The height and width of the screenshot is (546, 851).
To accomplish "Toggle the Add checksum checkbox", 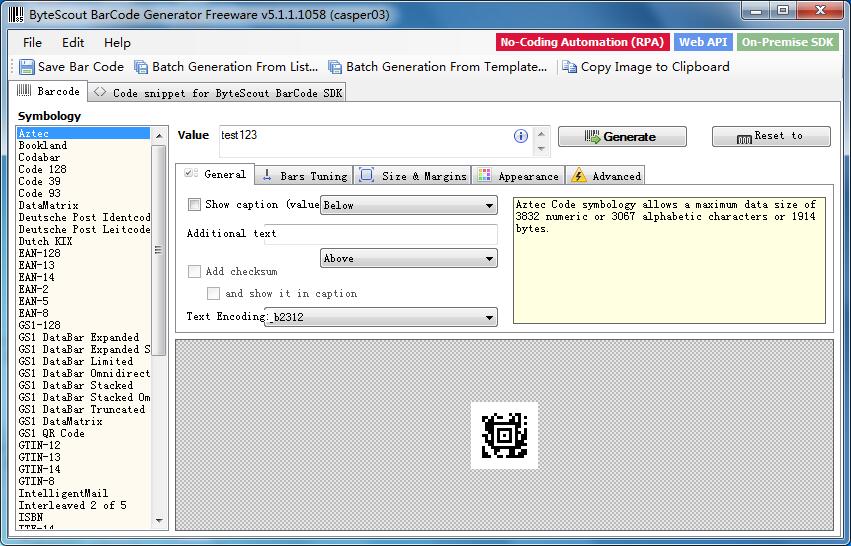I will [x=194, y=272].
